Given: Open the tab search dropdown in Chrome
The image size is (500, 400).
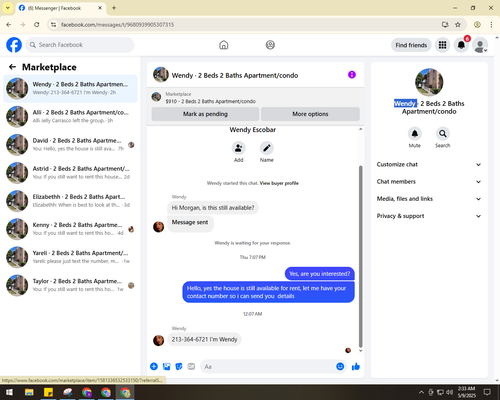Looking at the screenshot, I should (8, 8).
